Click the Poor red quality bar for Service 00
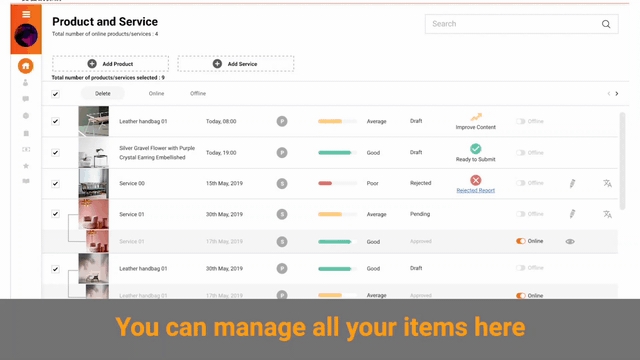Image resolution: width=640 pixels, height=360 pixels. click(x=337, y=183)
